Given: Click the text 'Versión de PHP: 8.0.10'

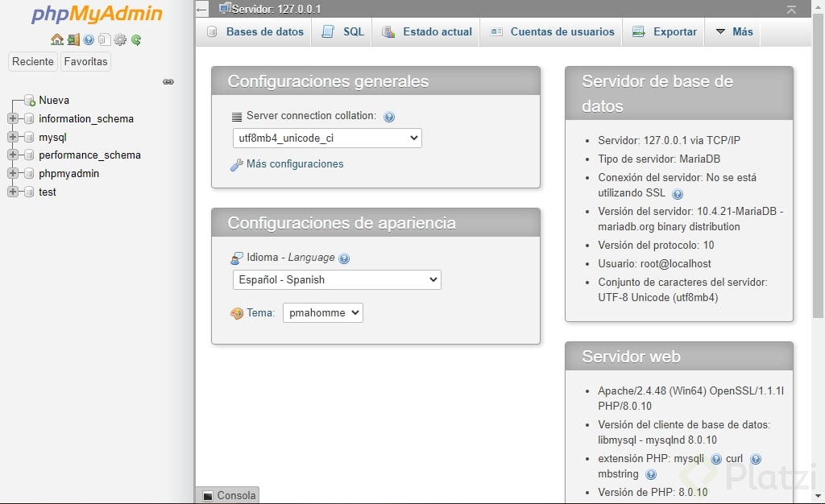Looking at the screenshot, I should 653,492.
